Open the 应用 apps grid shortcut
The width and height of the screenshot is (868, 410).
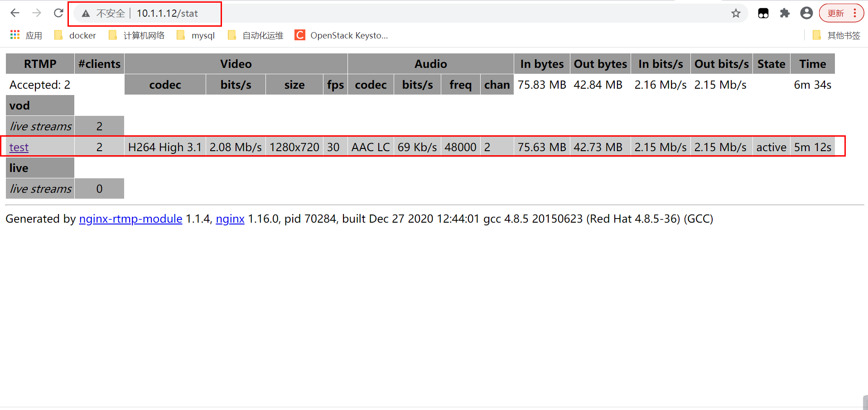pyautogui.click(x=26, y=35)
